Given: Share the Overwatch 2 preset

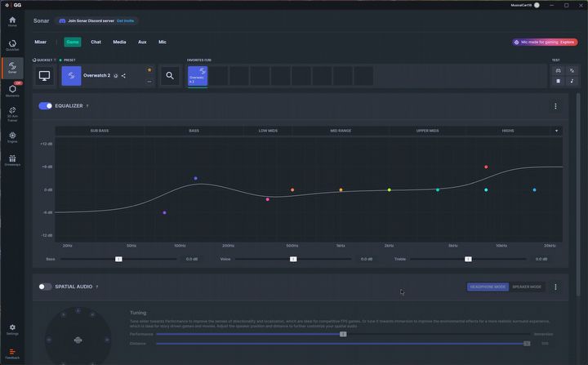Looking at the screenshot, I should click(123, 76).
